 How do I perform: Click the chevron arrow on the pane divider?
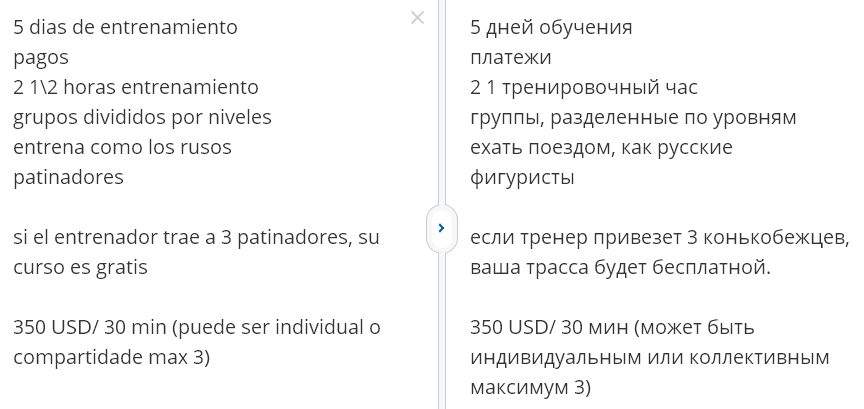click(x=441, y=228)
